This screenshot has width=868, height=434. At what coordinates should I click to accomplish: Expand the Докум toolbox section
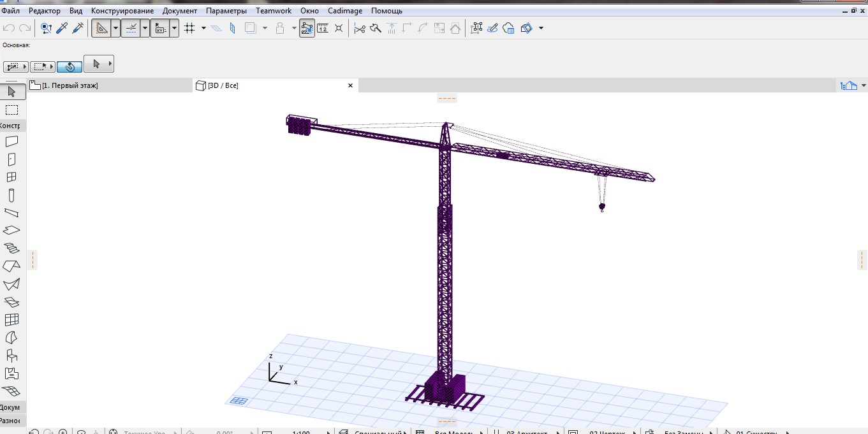pyautogui.click(x=11, y=407)
